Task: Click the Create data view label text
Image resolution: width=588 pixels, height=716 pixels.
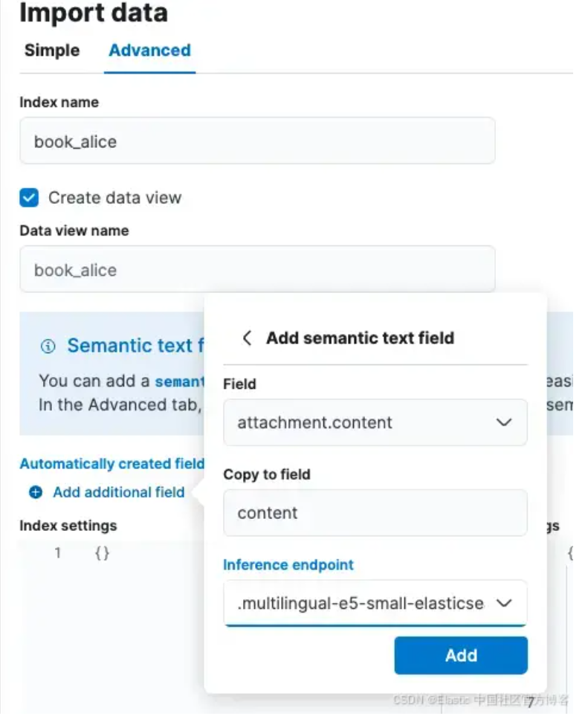Action: [114, 198]
